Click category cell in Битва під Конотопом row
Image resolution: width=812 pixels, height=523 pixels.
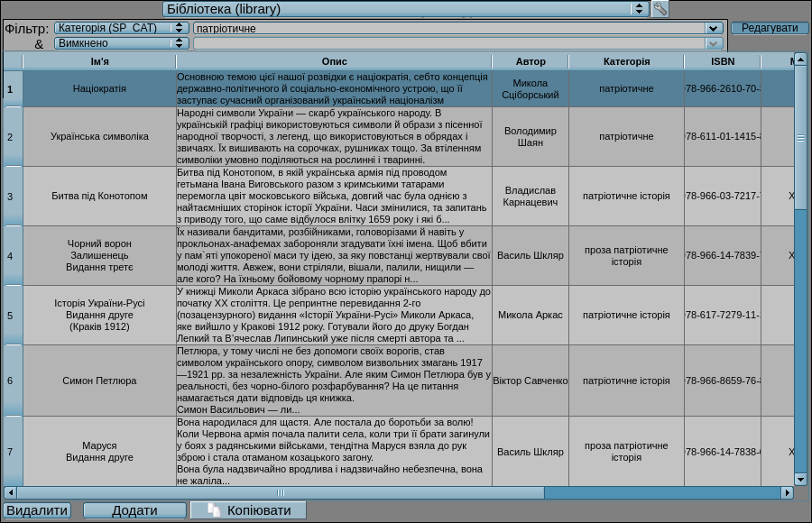pyautogui.click(x=626, y=197)
